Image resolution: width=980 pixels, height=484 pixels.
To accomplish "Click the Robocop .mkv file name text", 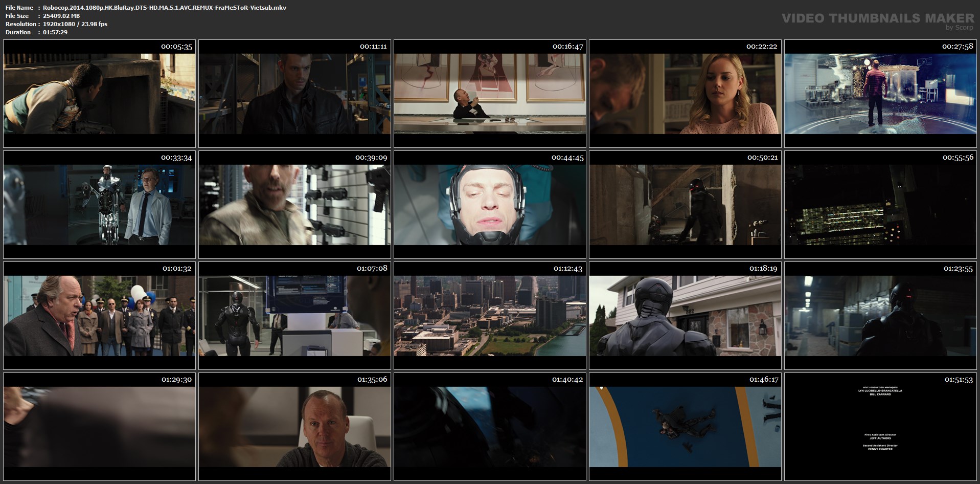I will click(x=165, y=8).
